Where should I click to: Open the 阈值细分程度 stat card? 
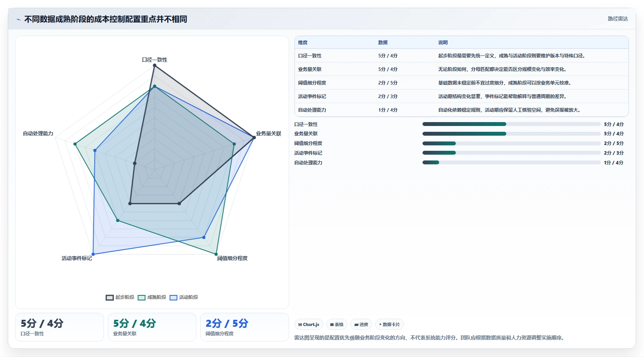pyautogui.click(x=244, y=327)
